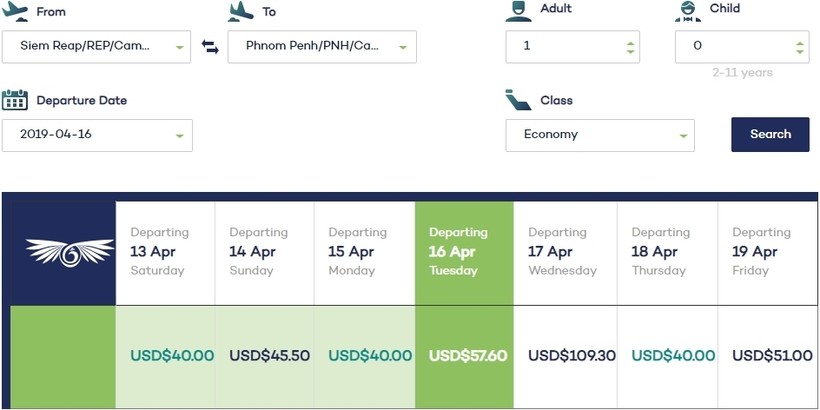Click the swap origin and destination arrows icon
The height and width of the screenshot is (410, 820).
(x=210, y=47)
